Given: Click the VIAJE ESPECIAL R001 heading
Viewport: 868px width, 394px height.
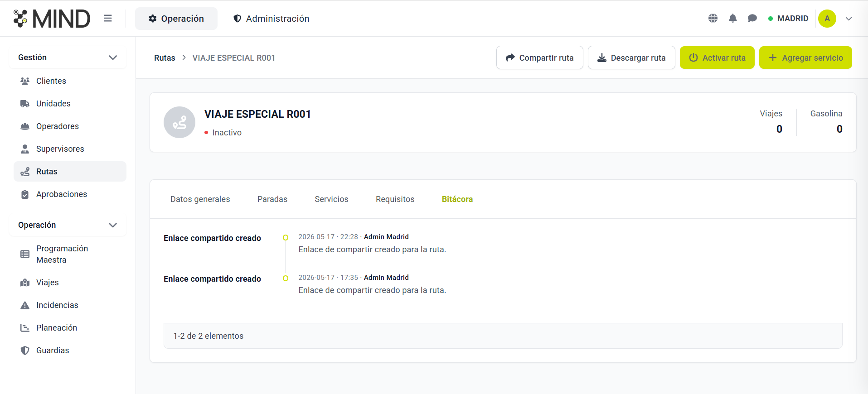Looking at the screenshot, I should 257,114.
